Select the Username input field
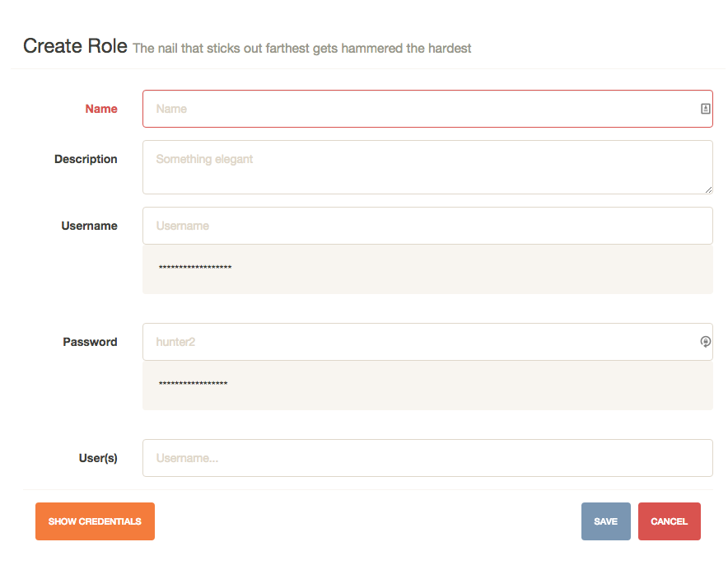 tap(427, 226)
